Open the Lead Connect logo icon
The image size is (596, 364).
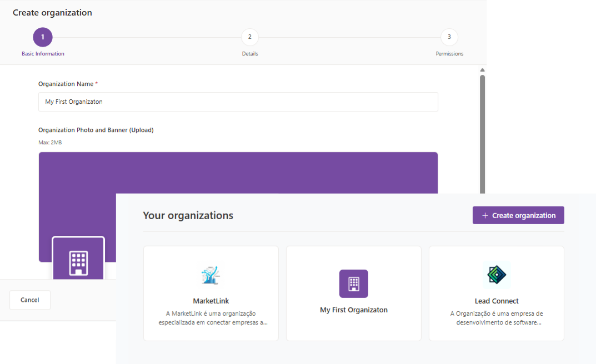click(x=496, y=275)
